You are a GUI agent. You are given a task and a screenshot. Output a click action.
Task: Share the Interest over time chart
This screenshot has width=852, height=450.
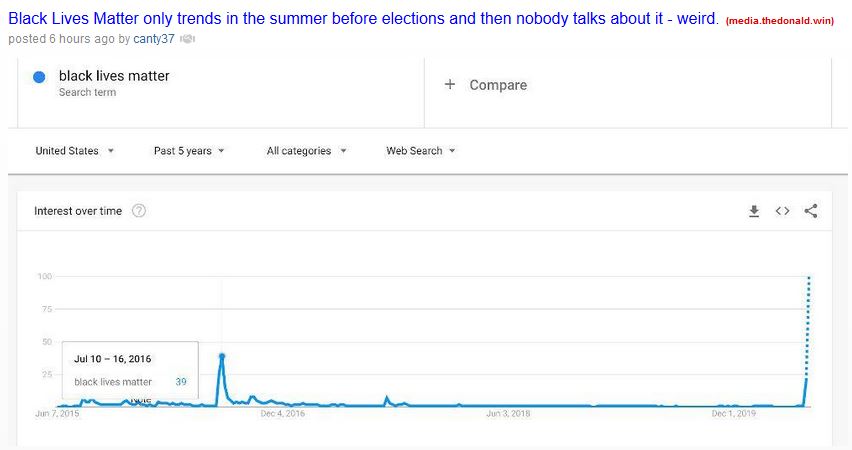pos(811,211)
